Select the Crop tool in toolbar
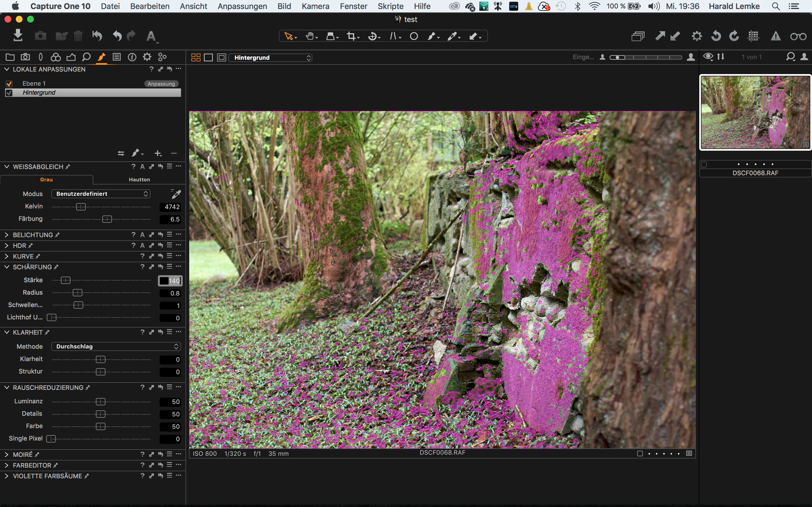Viewport: 812px width, 507px height. click(x=351, y=36)
